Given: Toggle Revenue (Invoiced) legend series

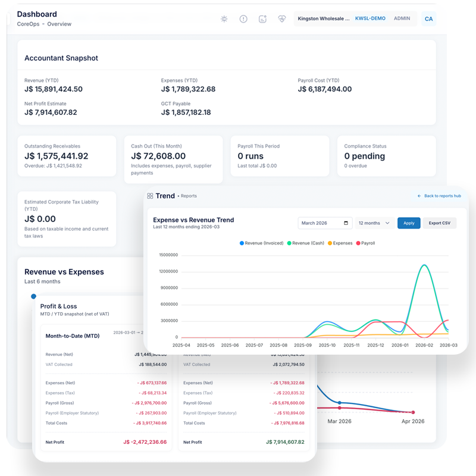Looking at the screenshot, I should [x=261, y=243].
